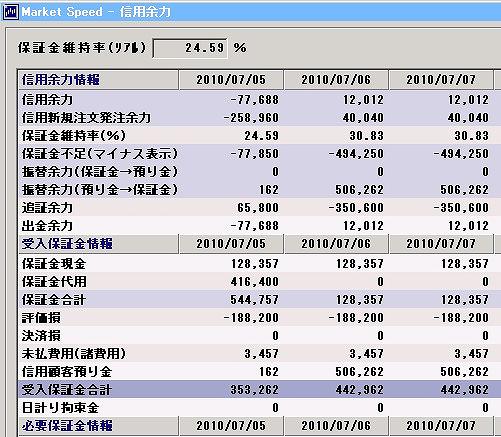Click the 2010/07/07 header in 必要保証金情報
This screenshot has width=501, height=437.
(x=441, y=426)
